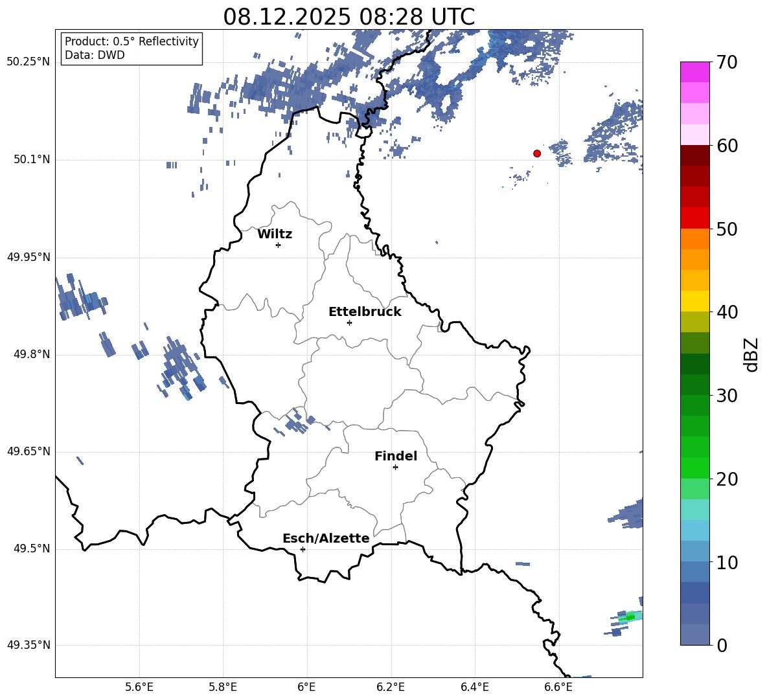The width and height of the screenshot is (767, 700).
Task: Click the Ettelbruck station cross marker
Action: [349, 322]
